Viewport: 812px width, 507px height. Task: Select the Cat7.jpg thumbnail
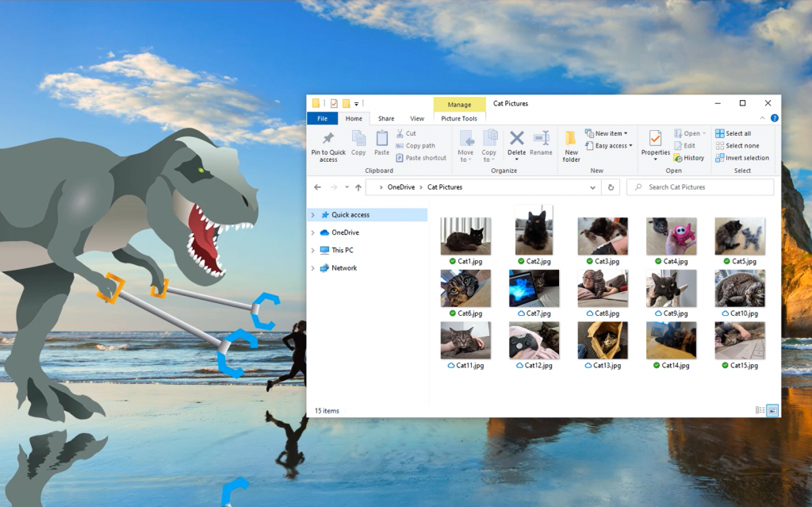tap(534, 289)
